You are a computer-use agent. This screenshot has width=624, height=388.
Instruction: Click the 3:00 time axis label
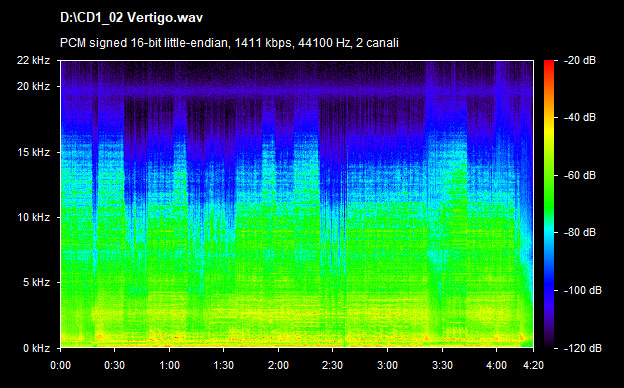coord(387,365)
